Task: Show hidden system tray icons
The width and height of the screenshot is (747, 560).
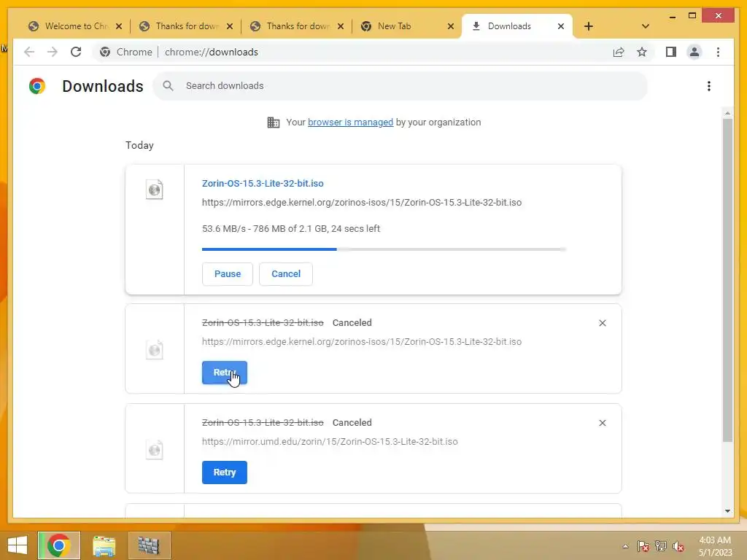Action: coord(625,546)
